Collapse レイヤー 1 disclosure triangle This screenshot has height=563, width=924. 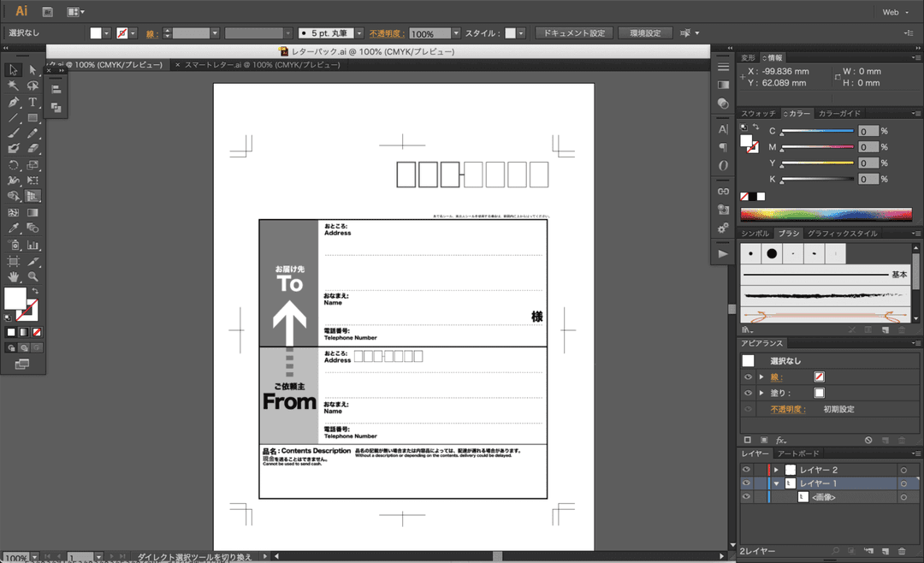[776, 483]
